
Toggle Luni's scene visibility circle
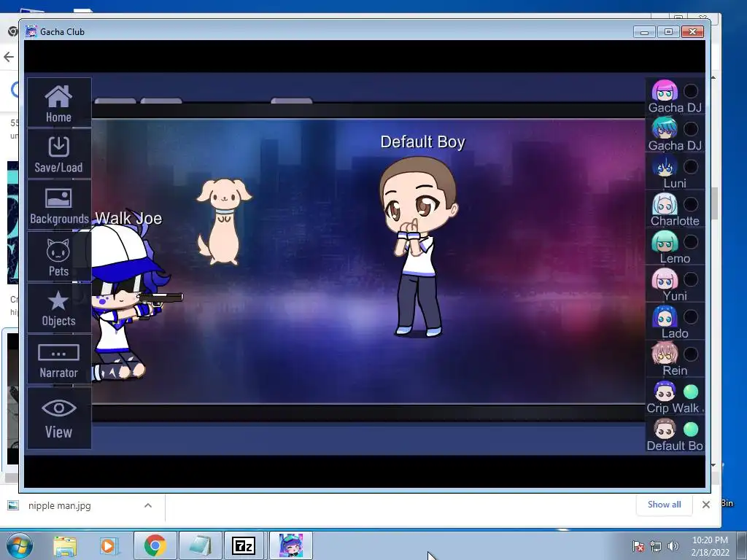coord(691,166)
